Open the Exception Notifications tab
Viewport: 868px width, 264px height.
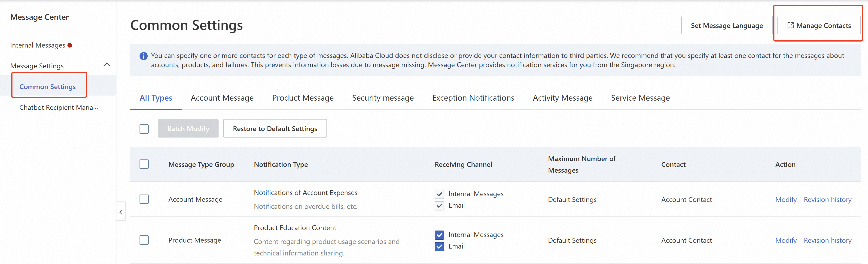(473, 98)
